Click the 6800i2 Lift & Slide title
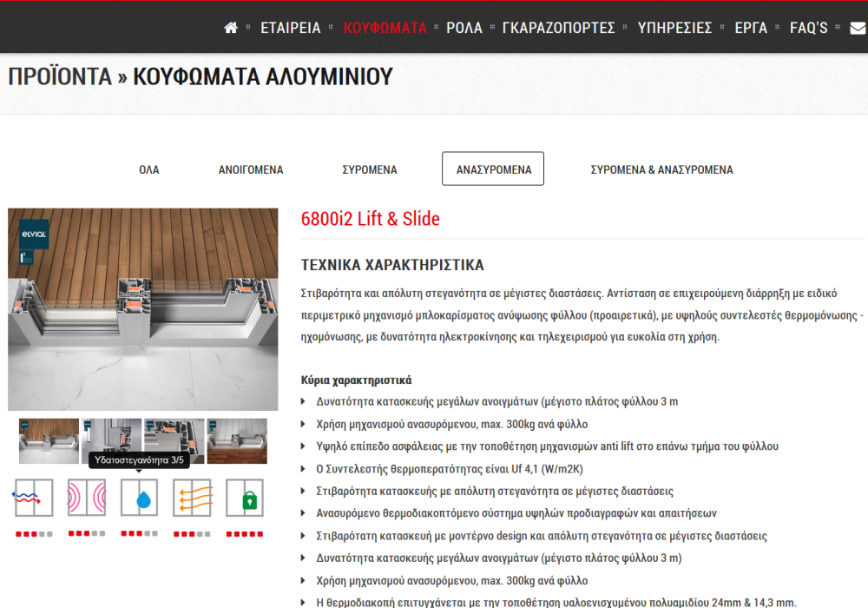868x608 pixels. pyautogui.click(x=371, y=219)
